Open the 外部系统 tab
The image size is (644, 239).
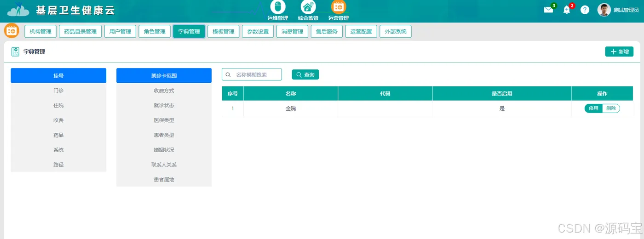tap(396, 31)
